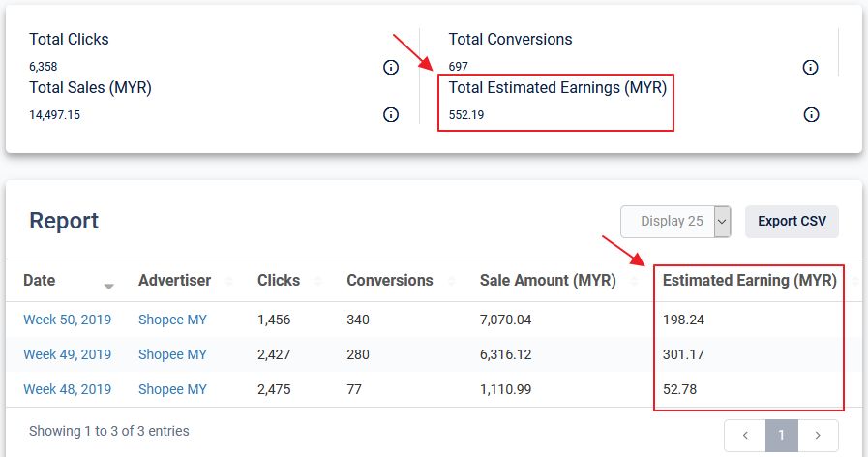The width and height of the screenshot is (868, 457).
Task: Sort the report by Date column arrow
Action: (x=109, y=286)
